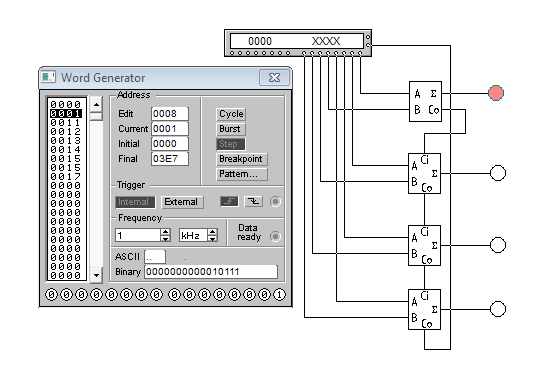Click the Step button
This screenshot has width=544, height=376.
[231, 144]
